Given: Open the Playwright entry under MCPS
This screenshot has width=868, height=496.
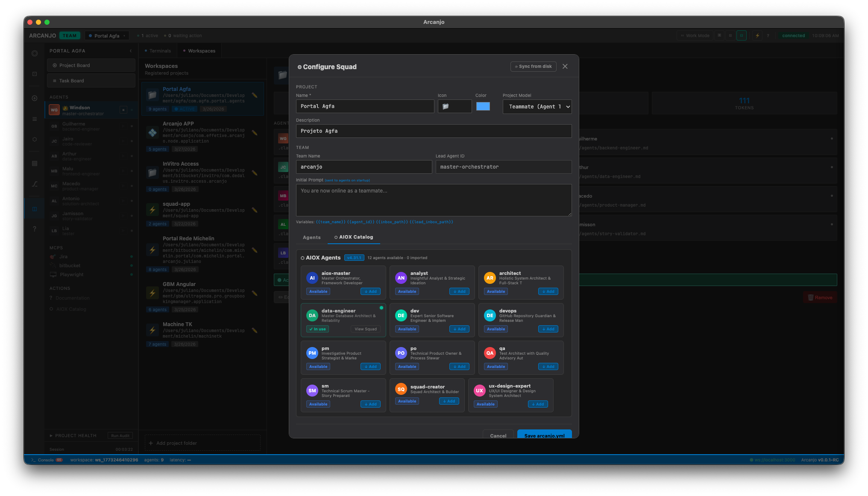Looking at the screenshot, I should pyautogui.click(x=53, y=274).
